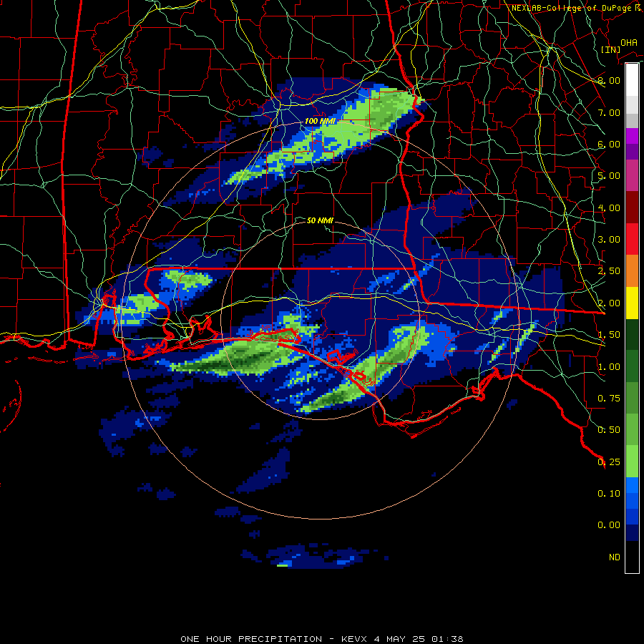Click the 4.00 legend value
The width and height of the screenshot is (644, 644).
click(x=609, y=208)
